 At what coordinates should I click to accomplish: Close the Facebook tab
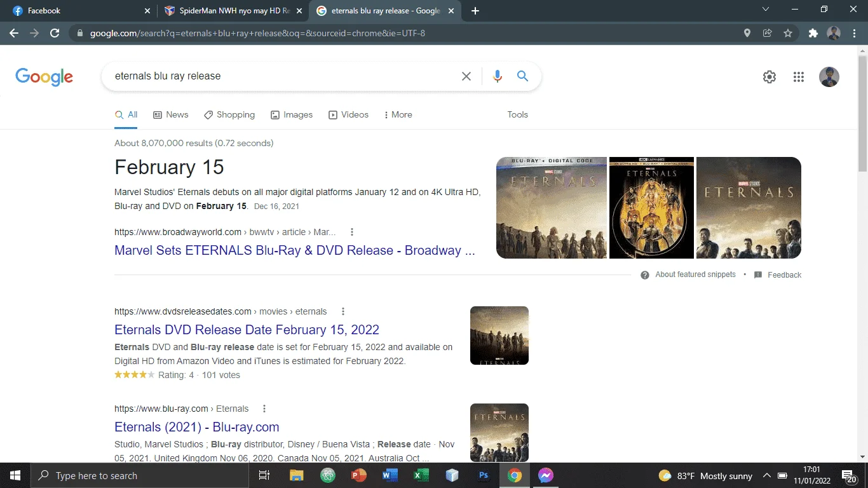tap(147, 11)
